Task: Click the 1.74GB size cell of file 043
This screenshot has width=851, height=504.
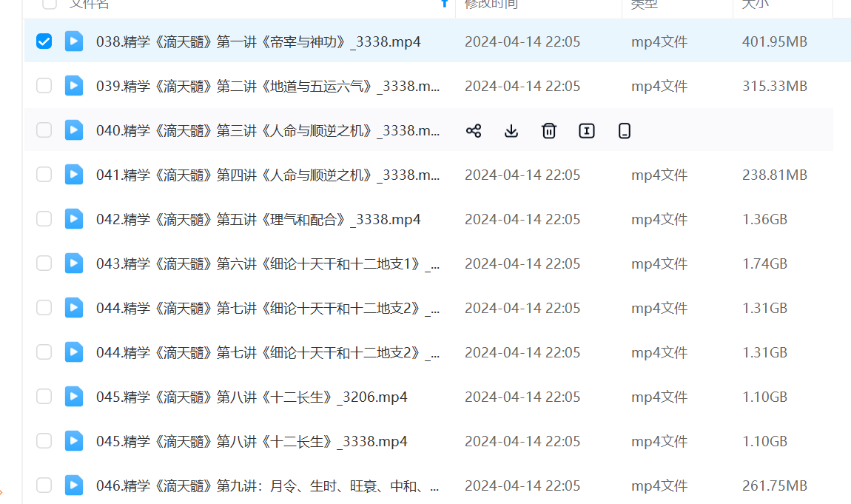Action: (764, 264)
